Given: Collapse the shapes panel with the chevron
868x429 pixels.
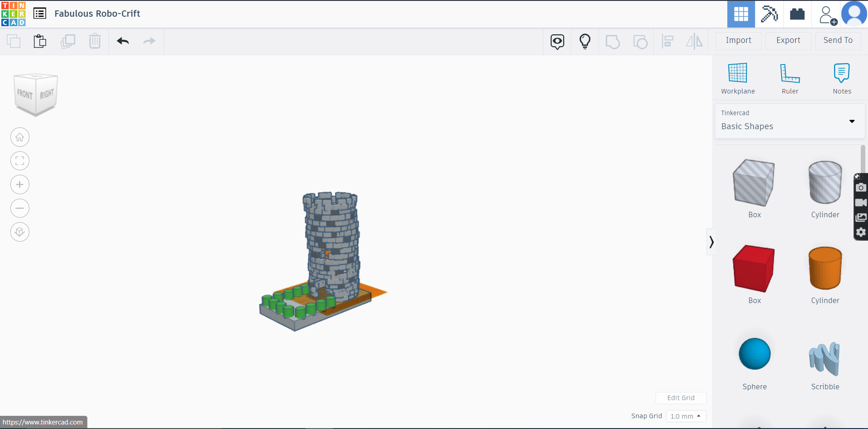Looking at the screenshot, I should pyautogui.click(x=711, y=242).
